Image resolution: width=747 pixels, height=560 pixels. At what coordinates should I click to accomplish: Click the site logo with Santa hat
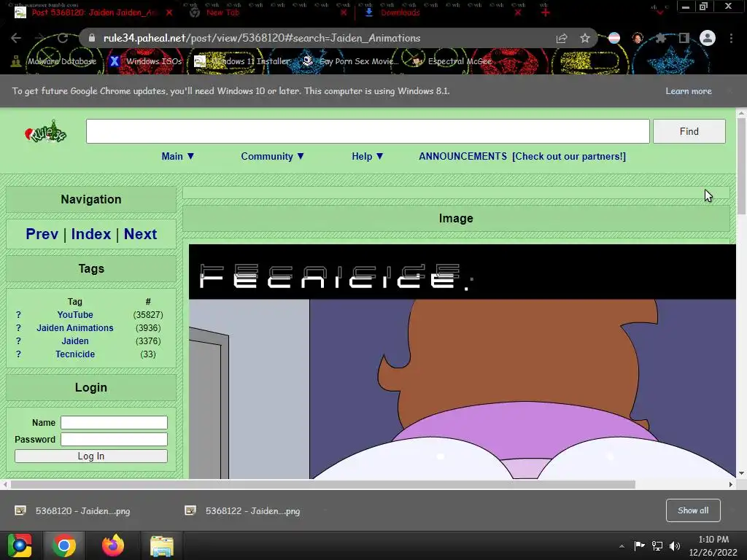pos(46,132)
